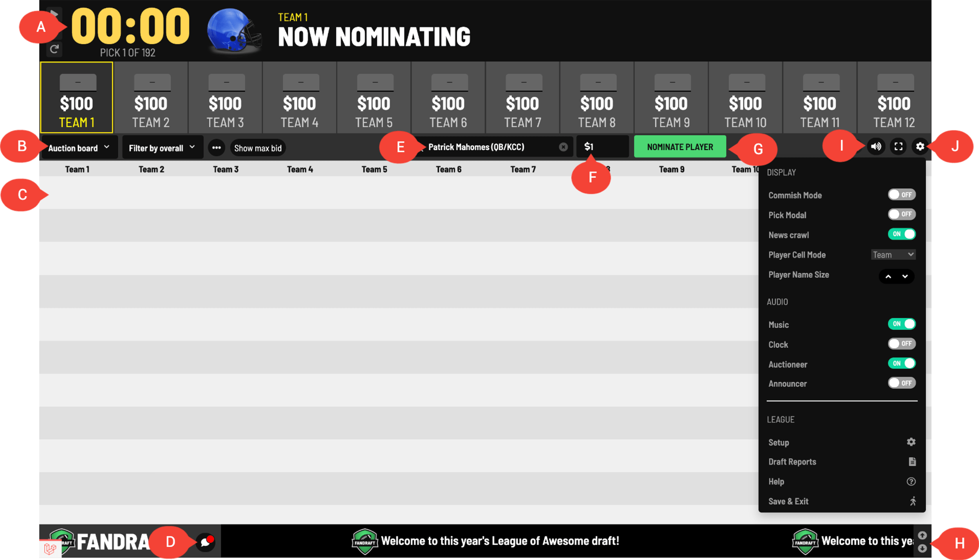
Task: Expand the Player Cell Mode dropdown
Action: 891,254
